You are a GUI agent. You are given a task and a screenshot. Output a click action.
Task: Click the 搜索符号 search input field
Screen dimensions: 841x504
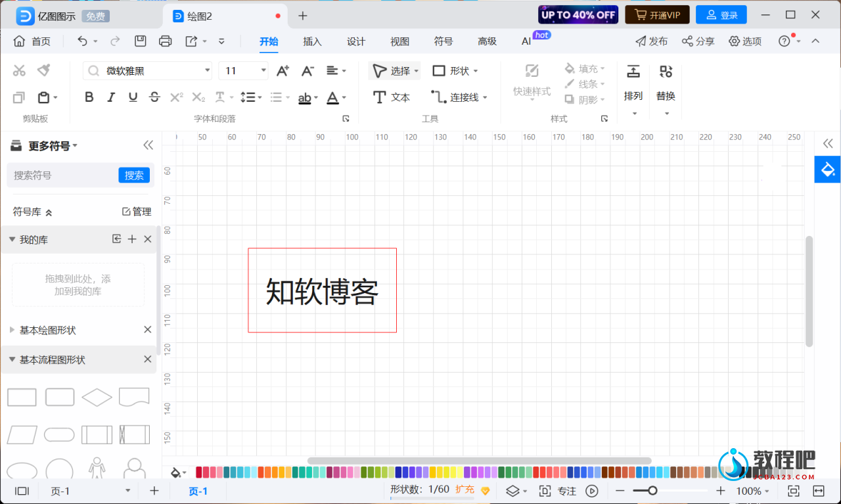64,175
